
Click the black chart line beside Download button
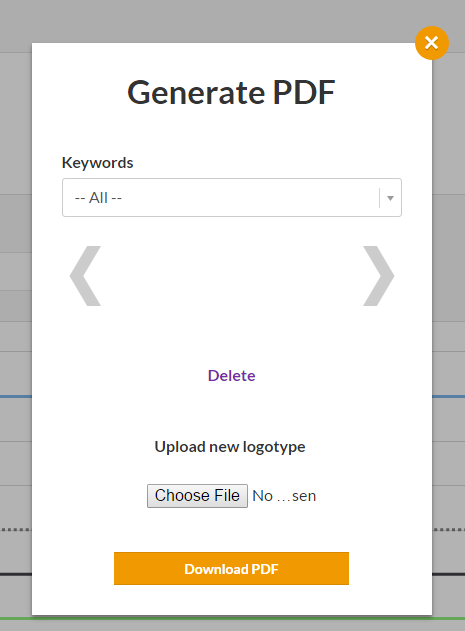tap(16, 574)
